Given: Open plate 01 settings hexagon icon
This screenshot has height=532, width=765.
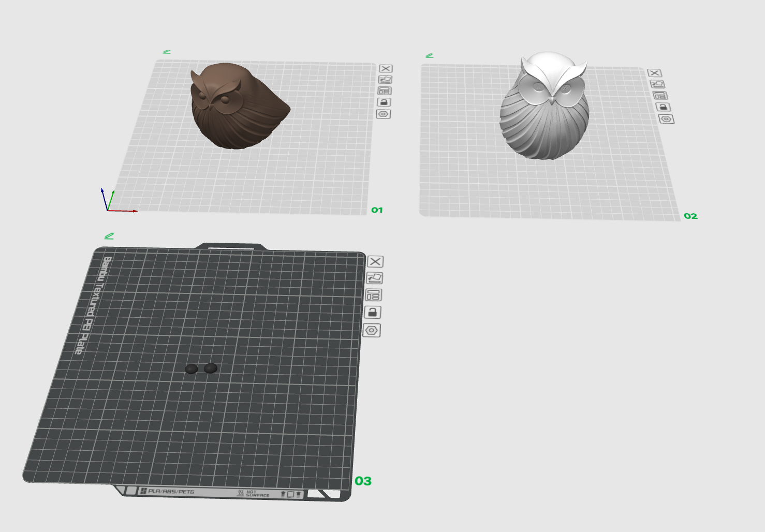Looking at the screenshot, I should click(x=383, y=114).
